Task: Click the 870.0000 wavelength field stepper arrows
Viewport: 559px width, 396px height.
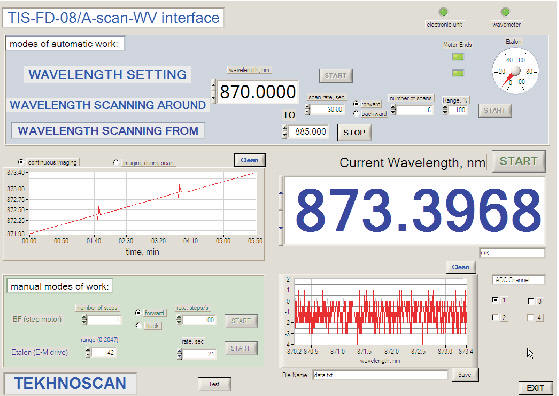Action: (x=214, y=92)
